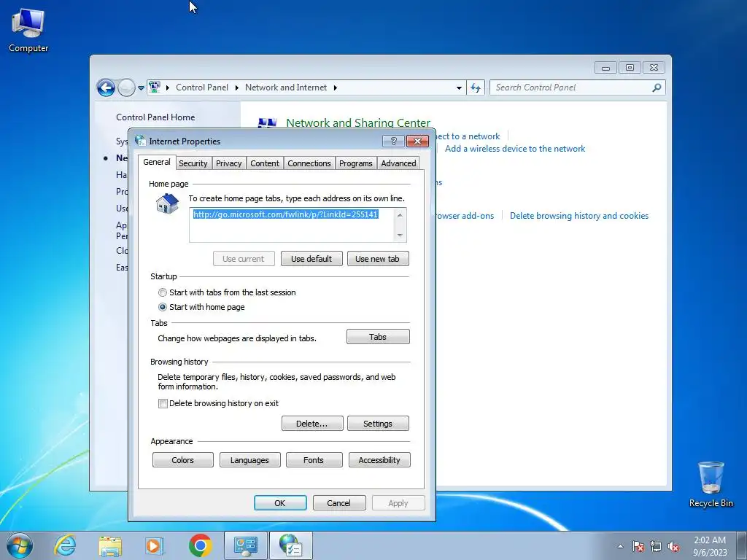Click the Use default button

(x=311, y=259)
